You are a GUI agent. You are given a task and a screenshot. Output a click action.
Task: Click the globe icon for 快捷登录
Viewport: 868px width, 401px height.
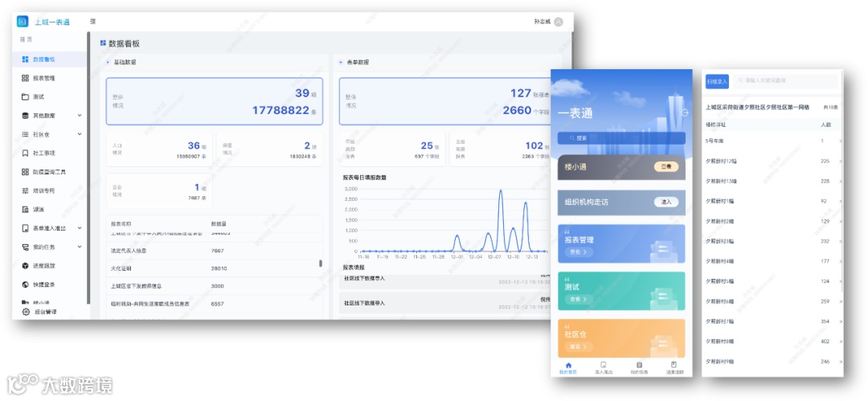25,284
